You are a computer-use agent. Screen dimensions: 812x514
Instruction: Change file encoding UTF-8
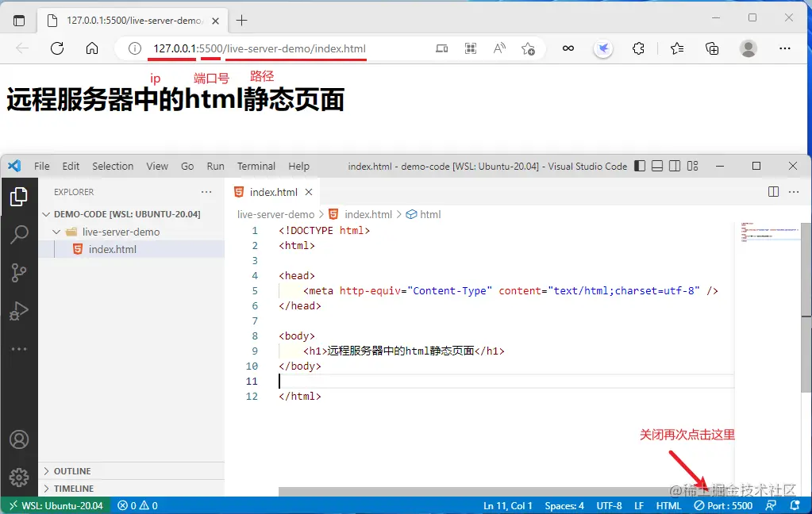click(609, 506)
